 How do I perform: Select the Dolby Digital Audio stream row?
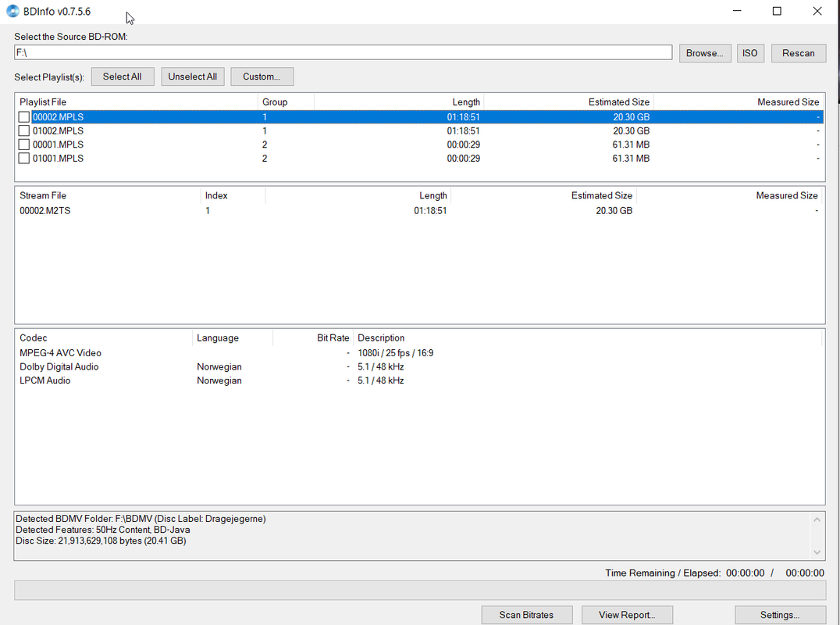[419, 366]
